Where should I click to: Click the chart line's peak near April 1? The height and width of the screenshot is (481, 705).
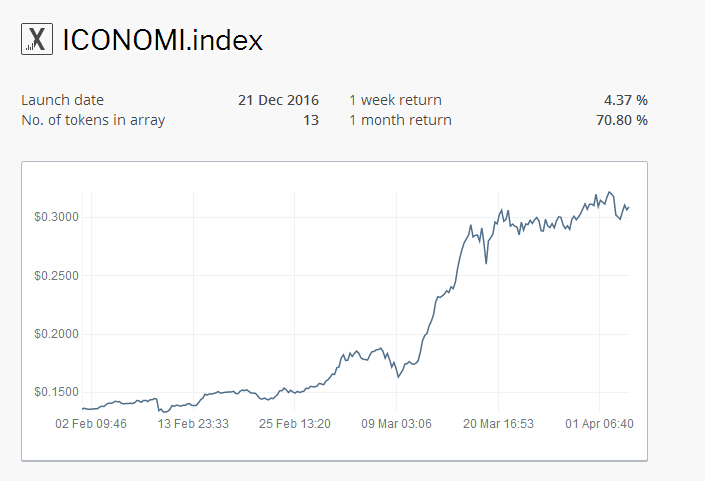coord(610,192)
